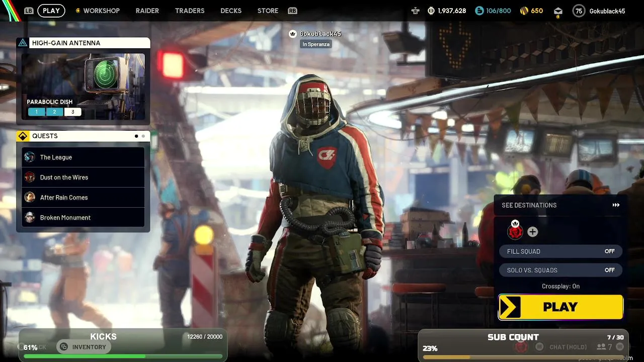The image size is (644, 362).
Task: Click the yellow Quests diamond icon
Action: (23, 136)
